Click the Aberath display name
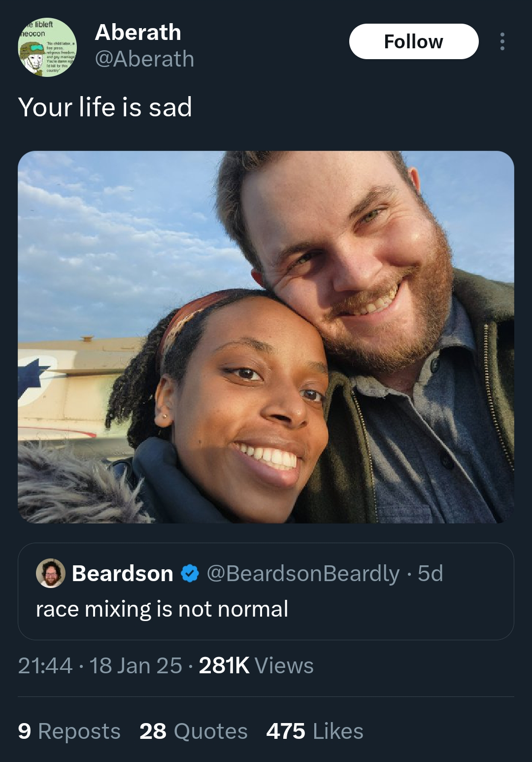 pyautogui.click(x=138, y=33)
